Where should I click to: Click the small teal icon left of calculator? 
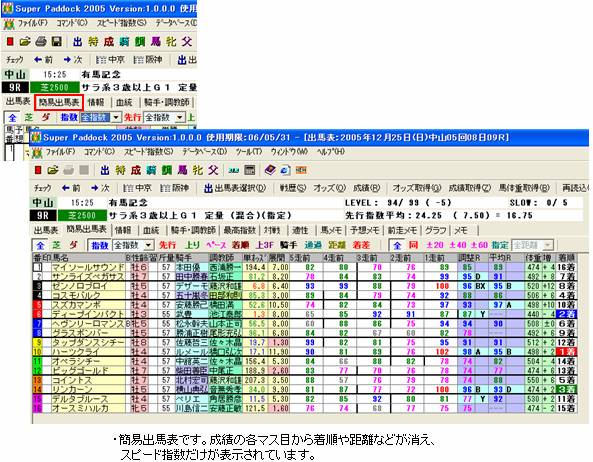pos(234,171)
